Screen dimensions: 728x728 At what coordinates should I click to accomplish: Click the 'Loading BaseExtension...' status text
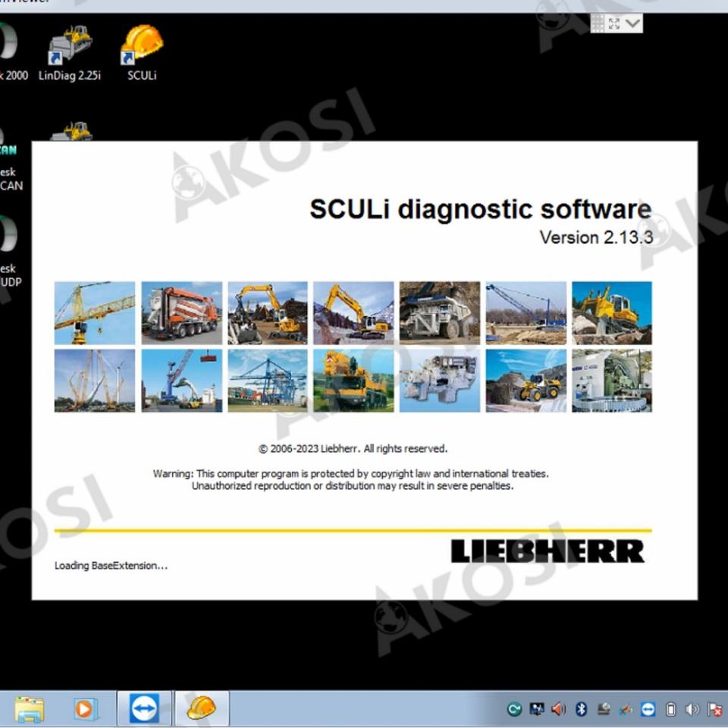pos(111,566)
